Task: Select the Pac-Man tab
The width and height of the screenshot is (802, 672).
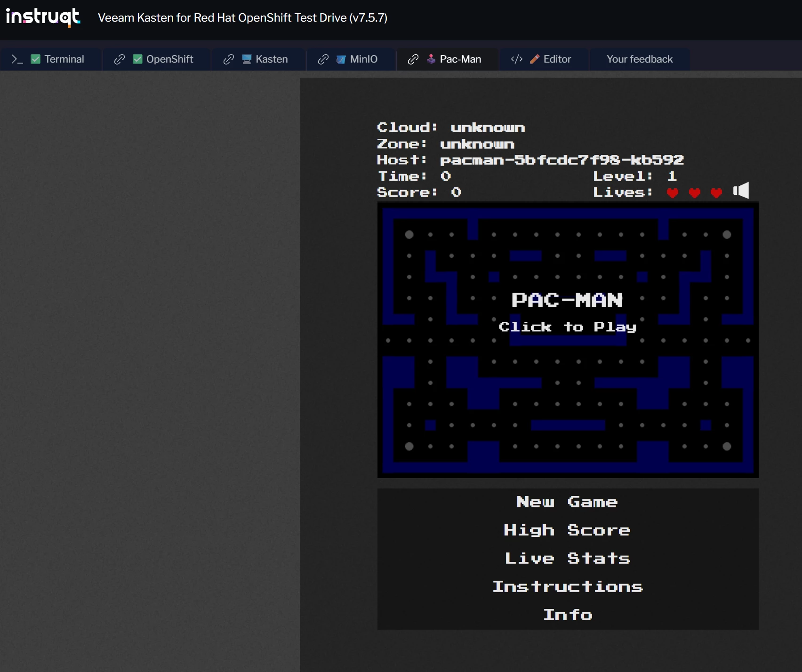Action: 448,59
